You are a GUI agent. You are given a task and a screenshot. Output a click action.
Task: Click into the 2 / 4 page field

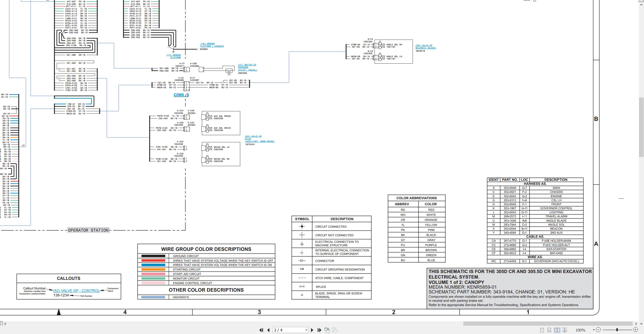click(289, 330)
